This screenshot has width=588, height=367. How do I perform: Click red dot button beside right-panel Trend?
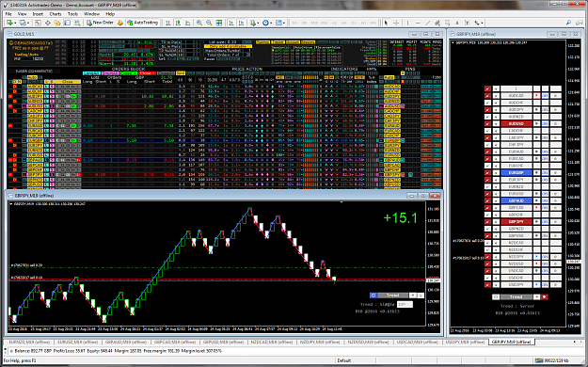(544, 296)
